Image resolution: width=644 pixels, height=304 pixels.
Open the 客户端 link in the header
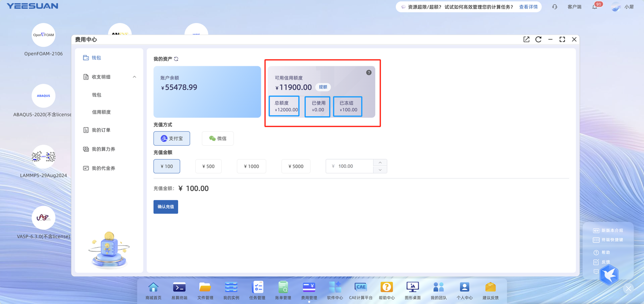574,7
